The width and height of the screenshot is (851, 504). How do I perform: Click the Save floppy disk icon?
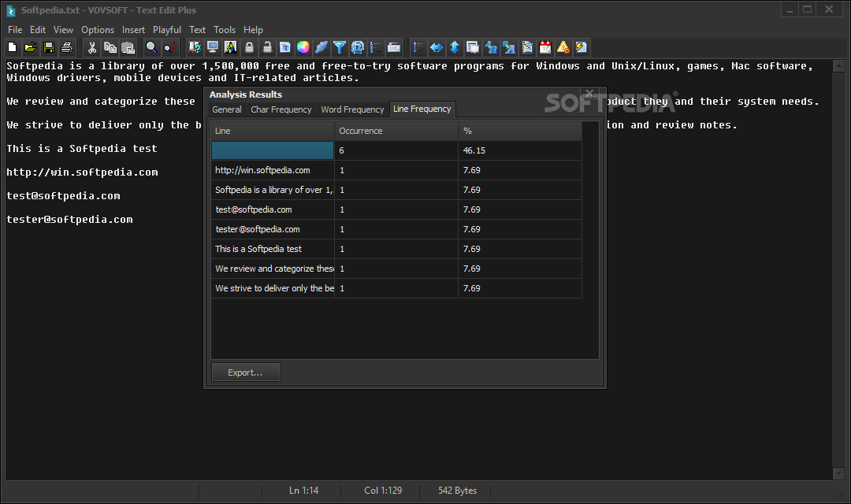coord(49,48)
